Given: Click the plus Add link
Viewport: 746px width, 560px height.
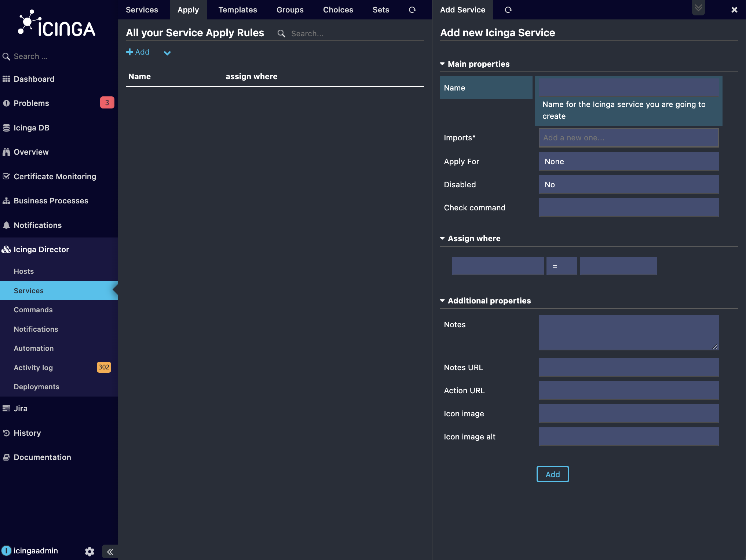Looking at the screenshot, I should 138,52.
